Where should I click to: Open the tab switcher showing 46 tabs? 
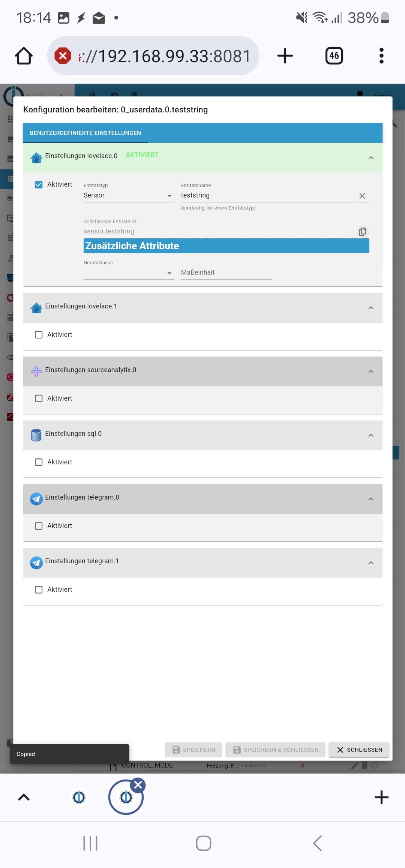(x=334, y=56)
